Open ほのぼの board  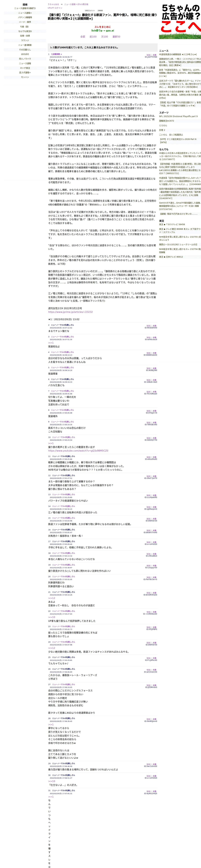25,54
